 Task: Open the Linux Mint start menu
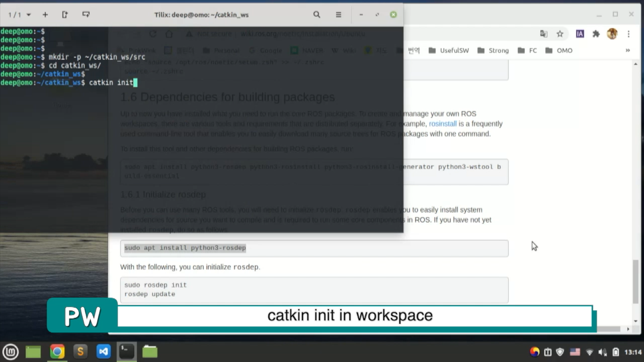click(11, 352)
